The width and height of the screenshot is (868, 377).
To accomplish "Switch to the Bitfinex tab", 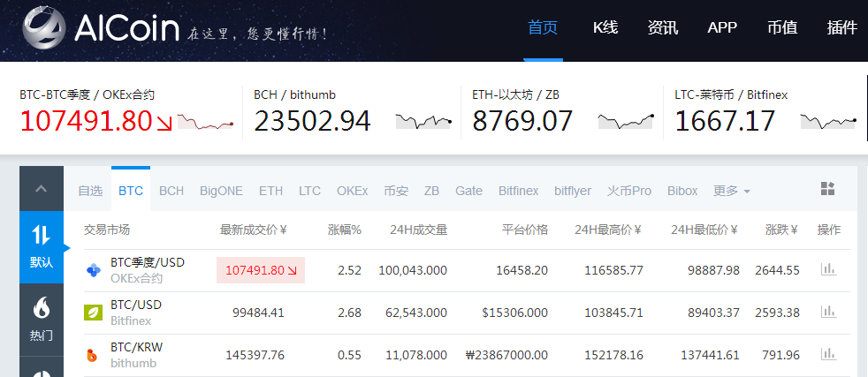I will pos(518,191).
